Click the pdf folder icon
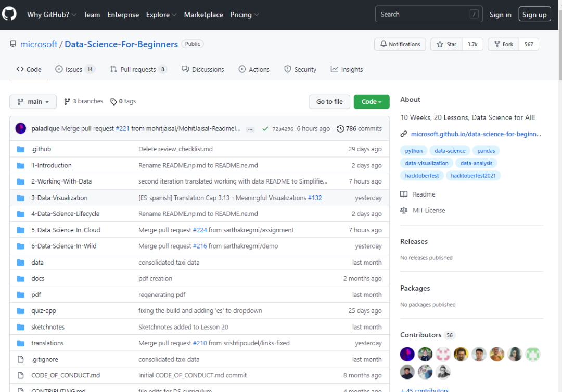Screen dimensions: 562x392 point(21,295)
